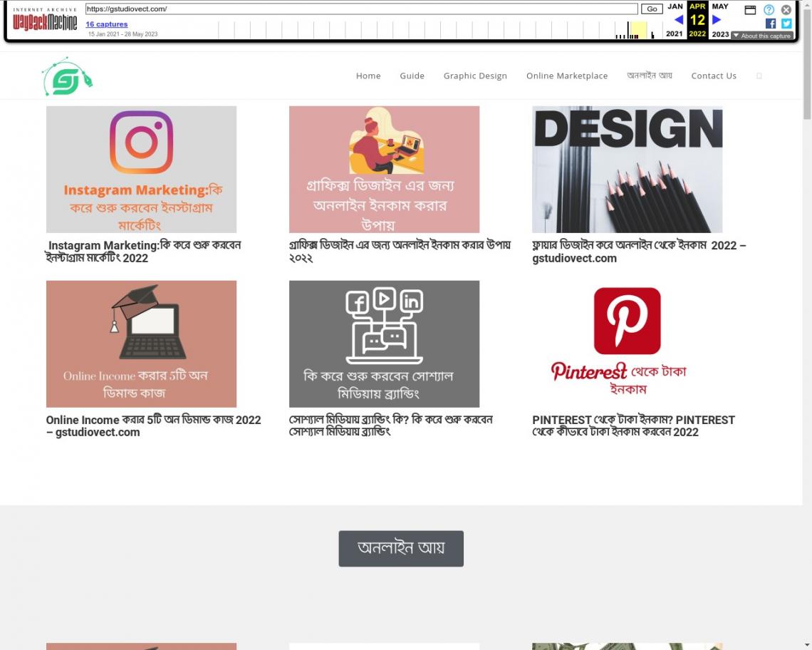The image size is (812, 650).
Task: Click the dark অনলাইন আয় section button
Action: point(401,548)
